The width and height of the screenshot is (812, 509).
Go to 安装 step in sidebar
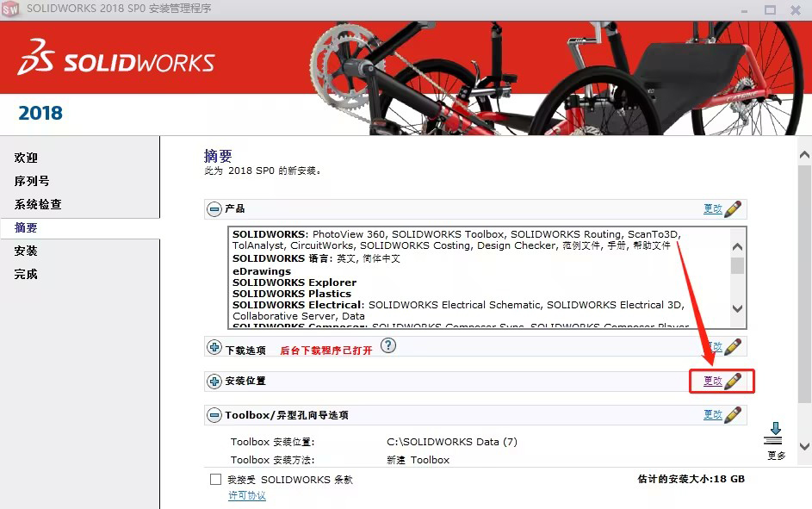pos(26,251)
